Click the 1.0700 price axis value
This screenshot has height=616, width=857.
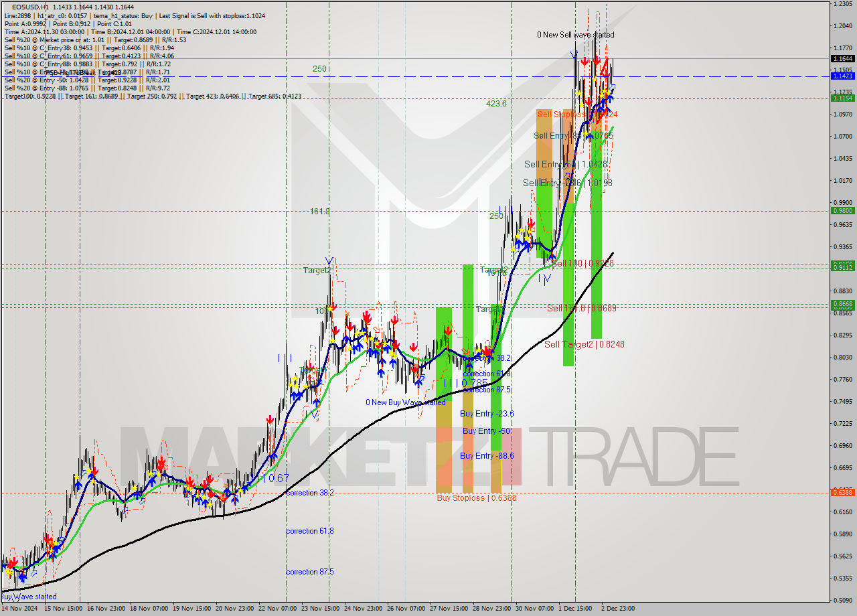(x=842, y=136)
